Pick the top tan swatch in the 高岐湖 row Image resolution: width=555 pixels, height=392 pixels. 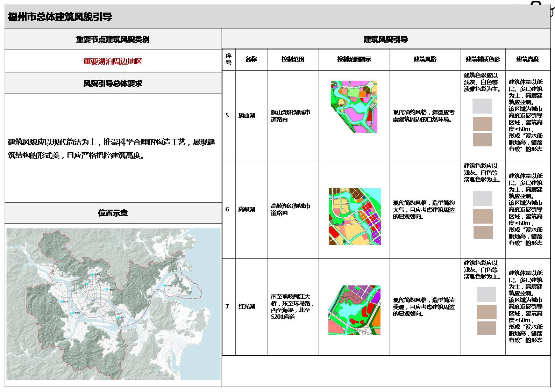(x=483, y=216)
